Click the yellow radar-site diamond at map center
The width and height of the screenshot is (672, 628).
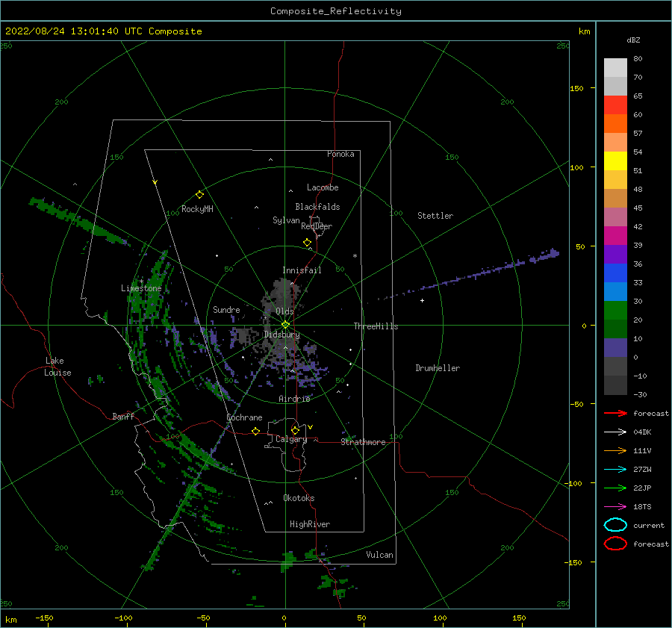click(285, 325)
